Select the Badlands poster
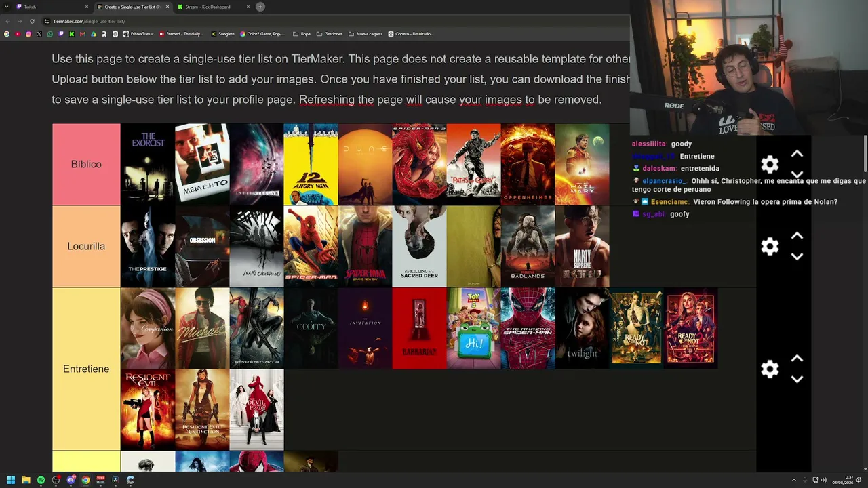The height and width of the screenshot is (488, 868). [528, 246]
